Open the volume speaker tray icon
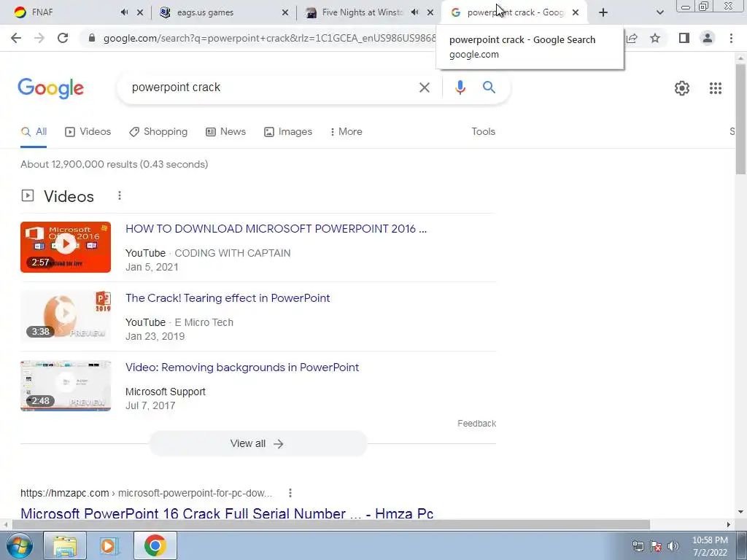 coord(673,546)
